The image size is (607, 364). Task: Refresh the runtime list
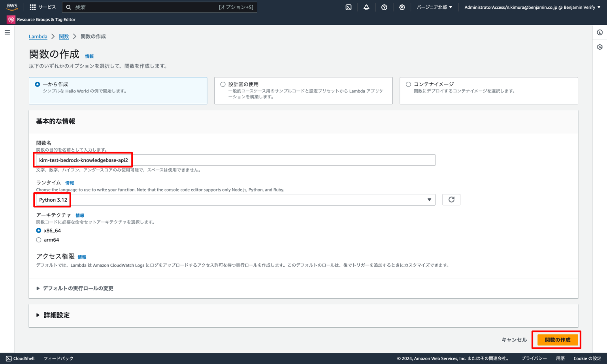[x=451, y=199]
